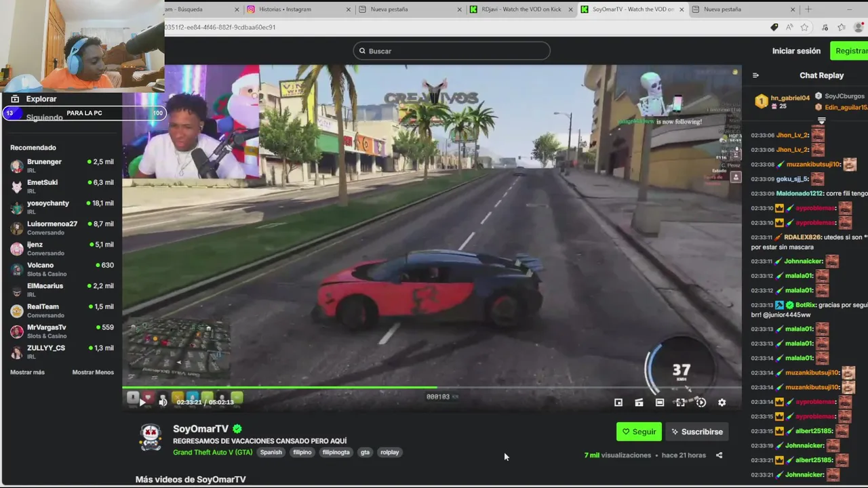This screenshot has width=868, height=488.
Task: Click Maldonado1212 username in chat
Action: tap(799, 193)
